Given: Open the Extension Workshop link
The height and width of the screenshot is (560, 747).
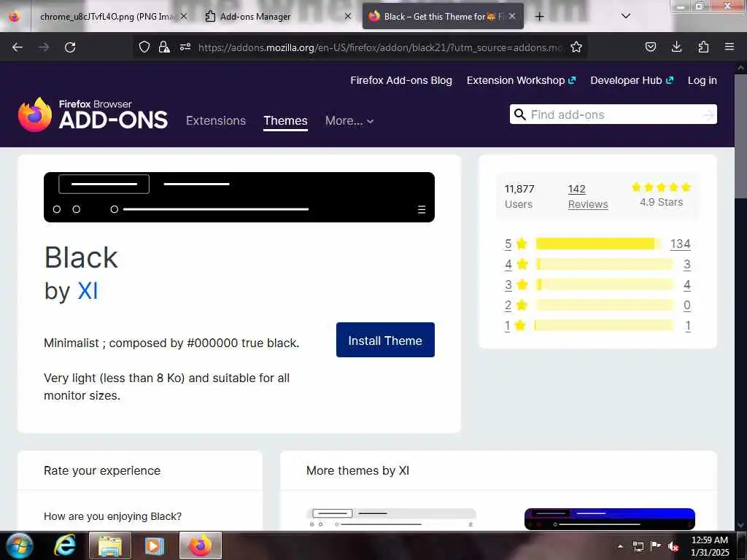Looking at the screenshot, I should 521,80.
